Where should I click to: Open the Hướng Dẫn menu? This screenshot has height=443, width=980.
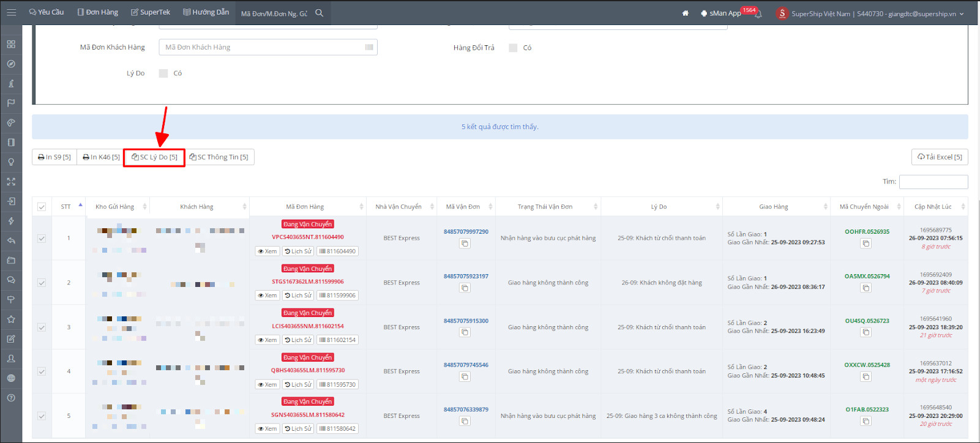tap(206, 12)
